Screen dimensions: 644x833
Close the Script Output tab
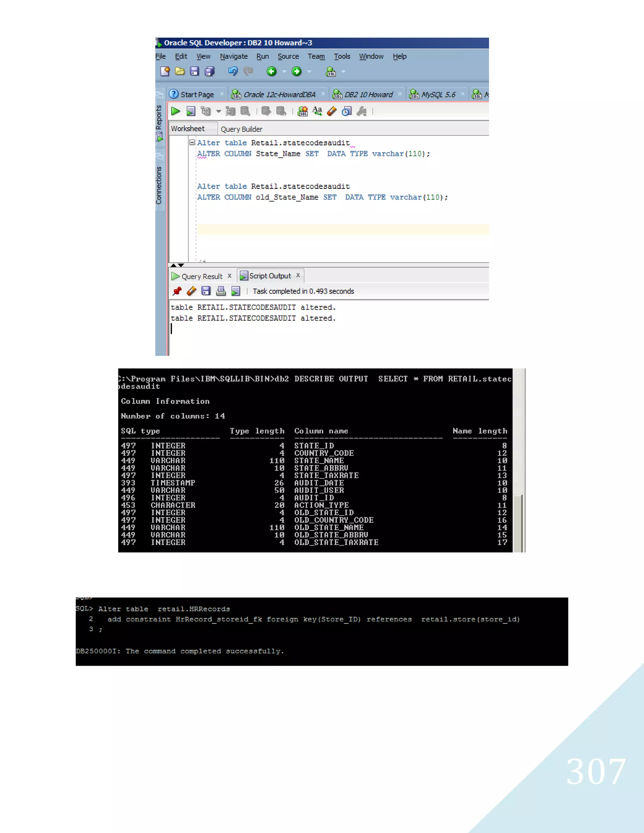pos(298,275)
